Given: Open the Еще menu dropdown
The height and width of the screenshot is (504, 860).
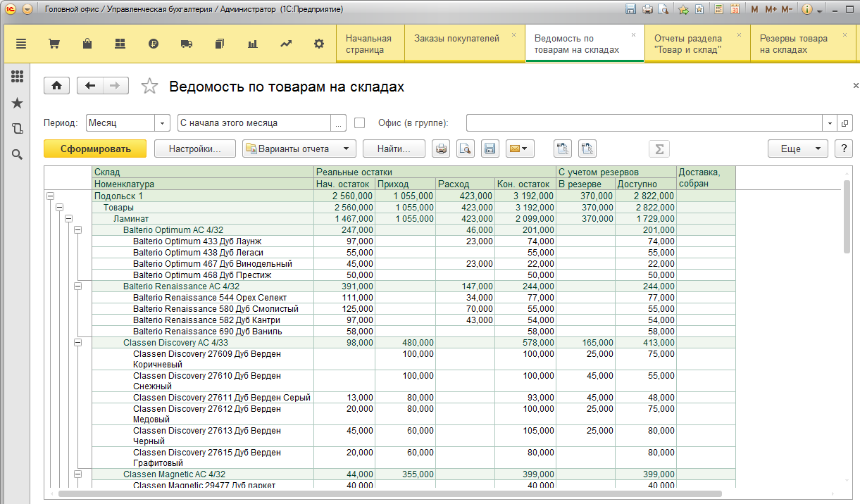Looking at the screenshot, I should click(797, 149).
